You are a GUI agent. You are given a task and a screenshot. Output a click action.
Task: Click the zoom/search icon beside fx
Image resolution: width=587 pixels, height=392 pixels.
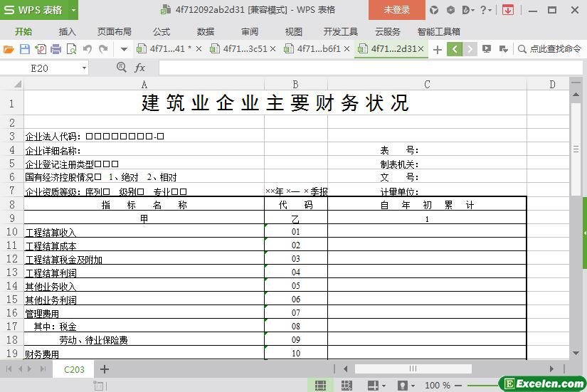[x=121, y=68]
